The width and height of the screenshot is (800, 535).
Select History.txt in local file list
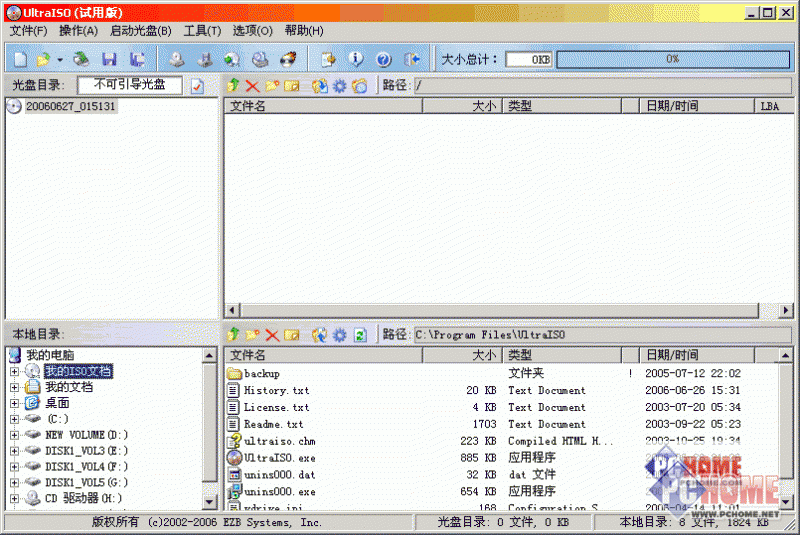coord(277,391)
